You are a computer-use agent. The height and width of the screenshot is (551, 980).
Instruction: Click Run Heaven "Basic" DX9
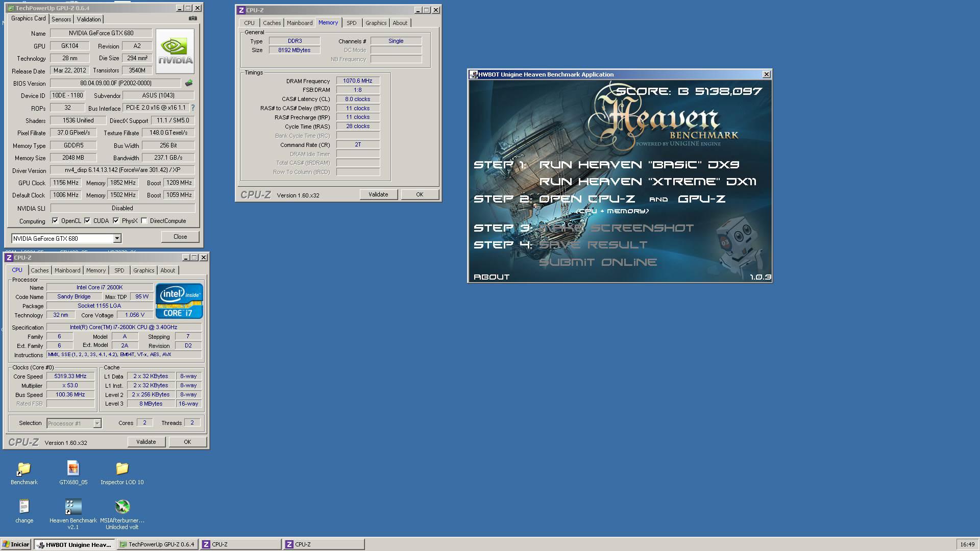pyautogui.click(x=639, y=165)
